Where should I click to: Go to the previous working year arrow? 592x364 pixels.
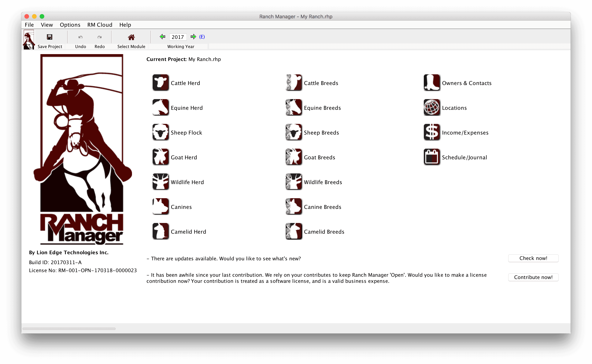tap(162, 37)
